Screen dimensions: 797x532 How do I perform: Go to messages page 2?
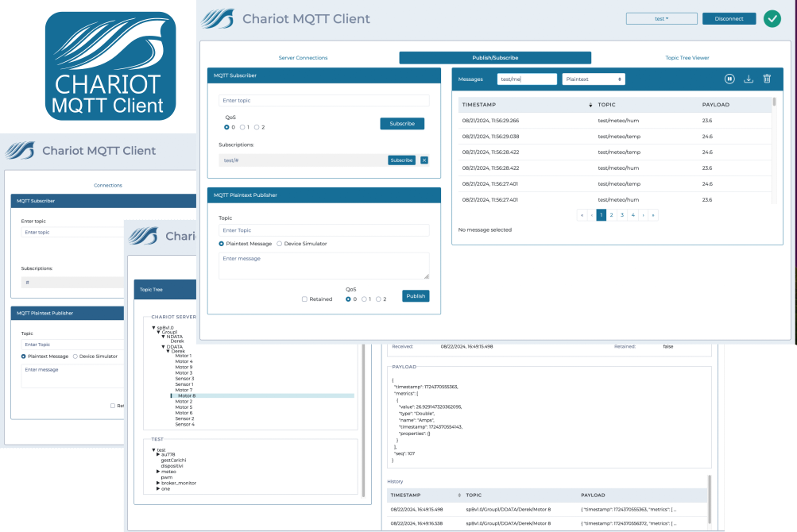point(612,215)
